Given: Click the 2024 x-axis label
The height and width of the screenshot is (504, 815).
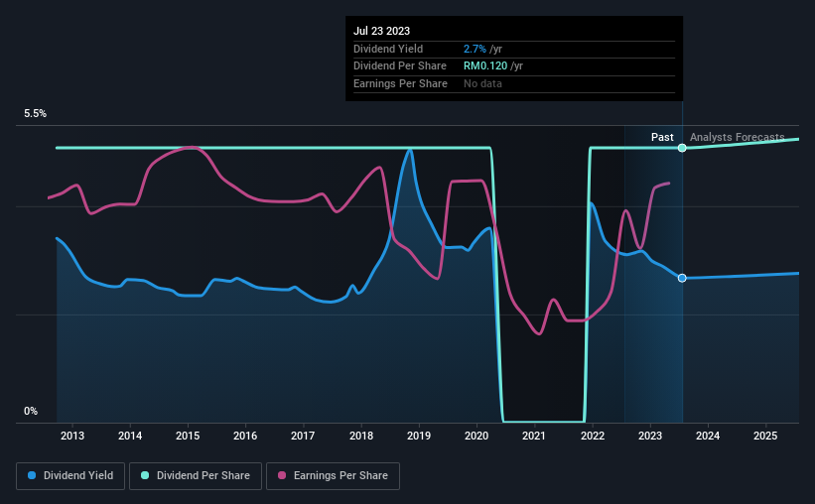Looking at the screenshot, I should point(708,436).
